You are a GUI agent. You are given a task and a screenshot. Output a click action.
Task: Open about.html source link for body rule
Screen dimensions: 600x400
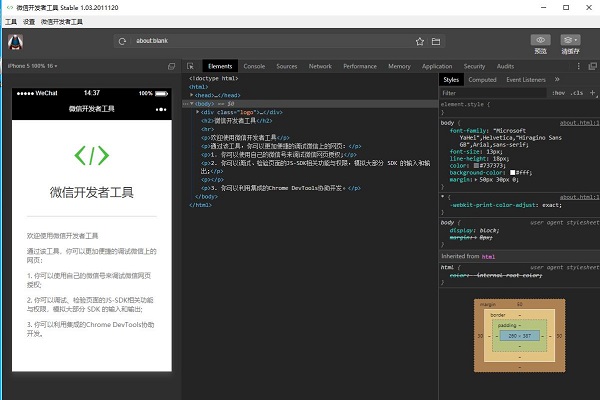tap(579, 123)
